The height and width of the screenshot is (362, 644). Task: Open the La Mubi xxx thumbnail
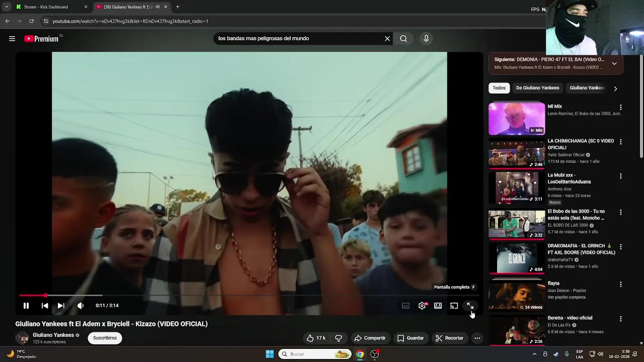pyautogui.click(x=517, y=188)
